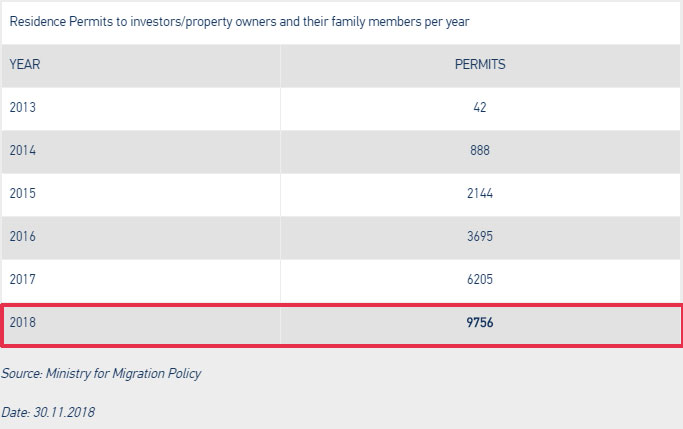
Task: Click the 2013 year cell
Action: [x=22, y=107]
